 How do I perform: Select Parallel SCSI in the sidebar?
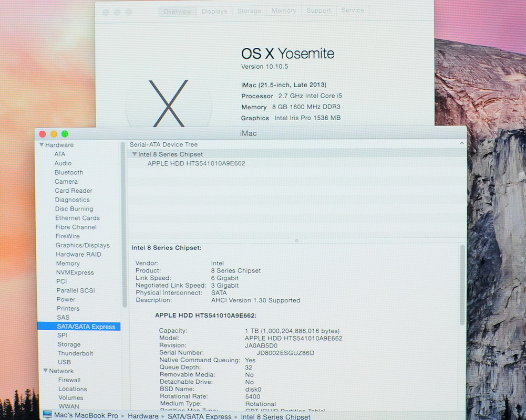click(76, 290)
